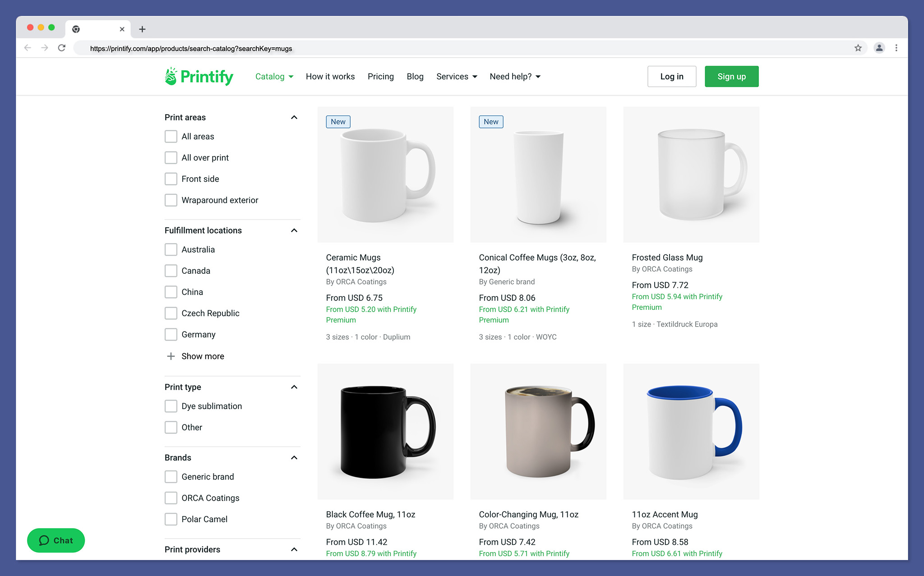
Task: Open the How it works page
Action: (x=330, y=77)
